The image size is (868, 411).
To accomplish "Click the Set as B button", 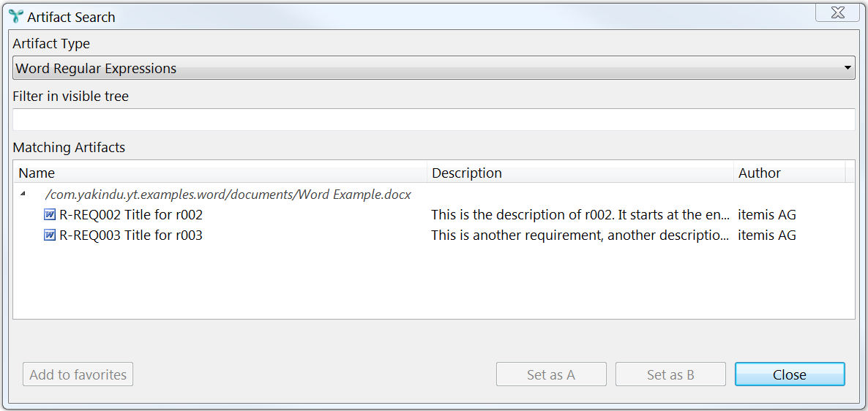I will (670, 374).
